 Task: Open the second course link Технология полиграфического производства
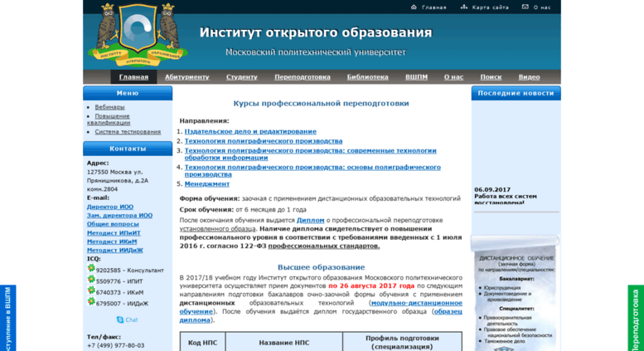point(264,141)
